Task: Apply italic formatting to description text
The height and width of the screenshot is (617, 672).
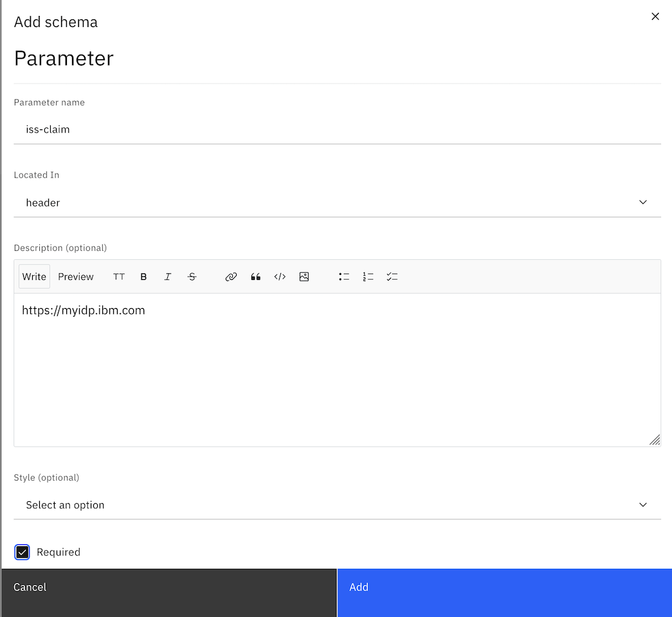Action: pos(168,277)
